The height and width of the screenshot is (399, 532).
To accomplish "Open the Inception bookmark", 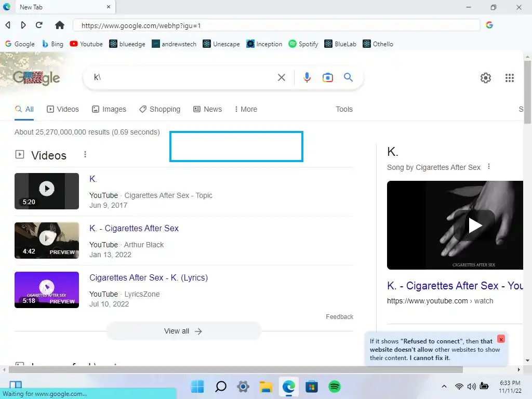I will click(x=264, y=44).
